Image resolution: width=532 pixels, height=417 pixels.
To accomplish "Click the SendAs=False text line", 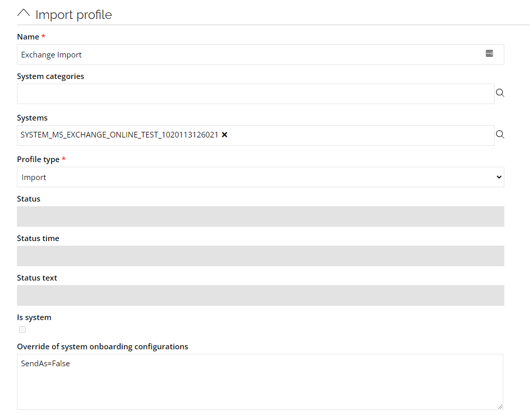I will click(x=46, y=364).
